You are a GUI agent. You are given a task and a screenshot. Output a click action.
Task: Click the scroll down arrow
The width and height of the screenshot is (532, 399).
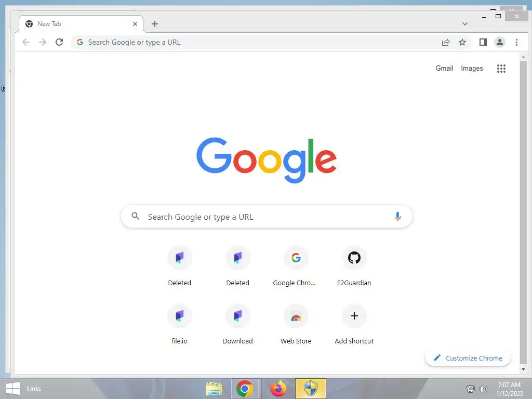(x=523, y=369)
